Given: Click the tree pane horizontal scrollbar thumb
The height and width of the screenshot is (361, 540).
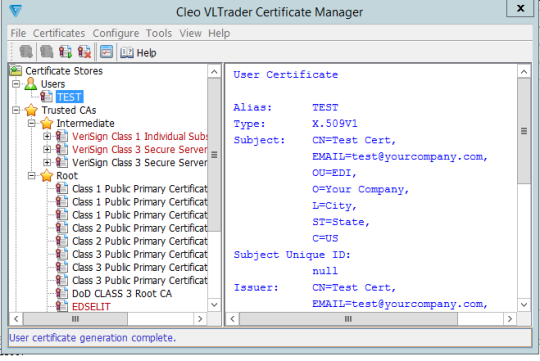Looking at the screenshot, I should [x=75, y=319].
